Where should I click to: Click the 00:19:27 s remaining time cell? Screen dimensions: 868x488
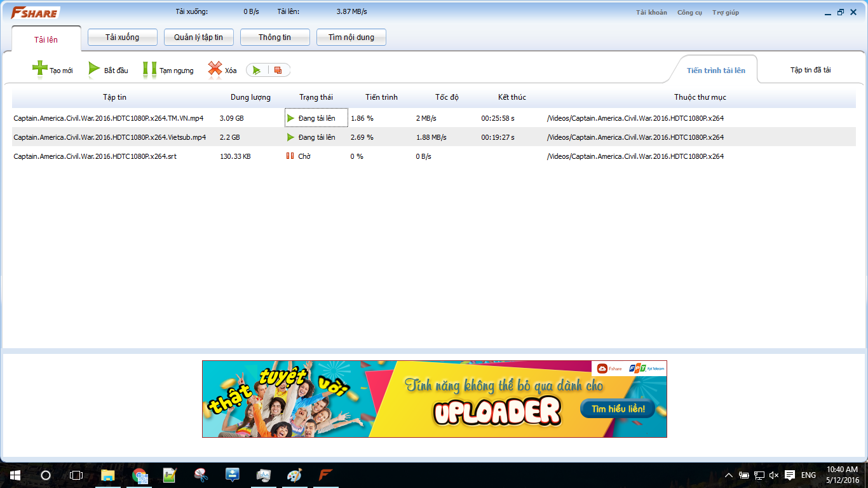coord(498,137)
